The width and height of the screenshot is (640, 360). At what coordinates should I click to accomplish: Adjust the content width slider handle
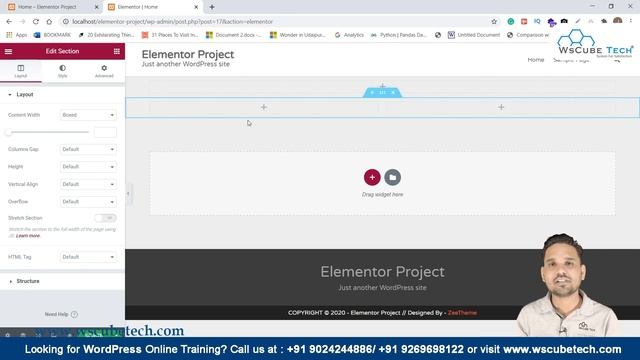(x=8, y=132)
